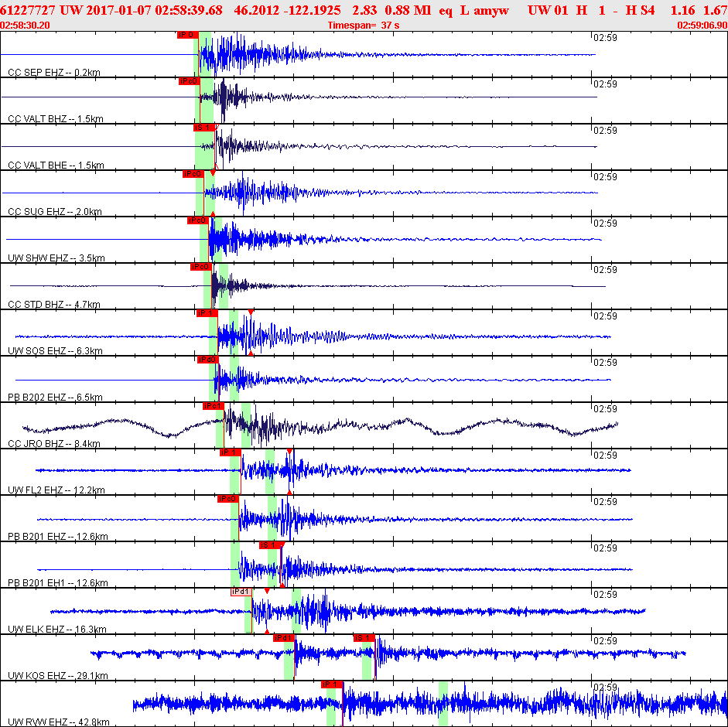Click the top red triangle on SUG EHZ trace
Image resolution: width=728 pixels, height=727 pixels.
(213, 172)
